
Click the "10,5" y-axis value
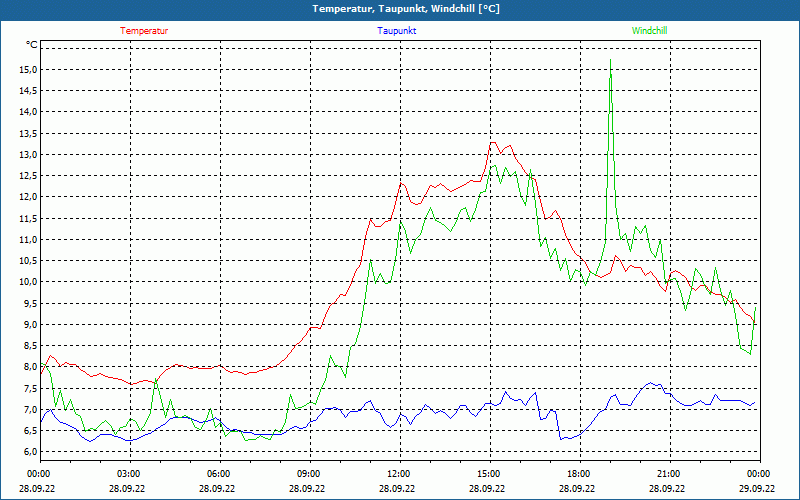tap(29, 261)
